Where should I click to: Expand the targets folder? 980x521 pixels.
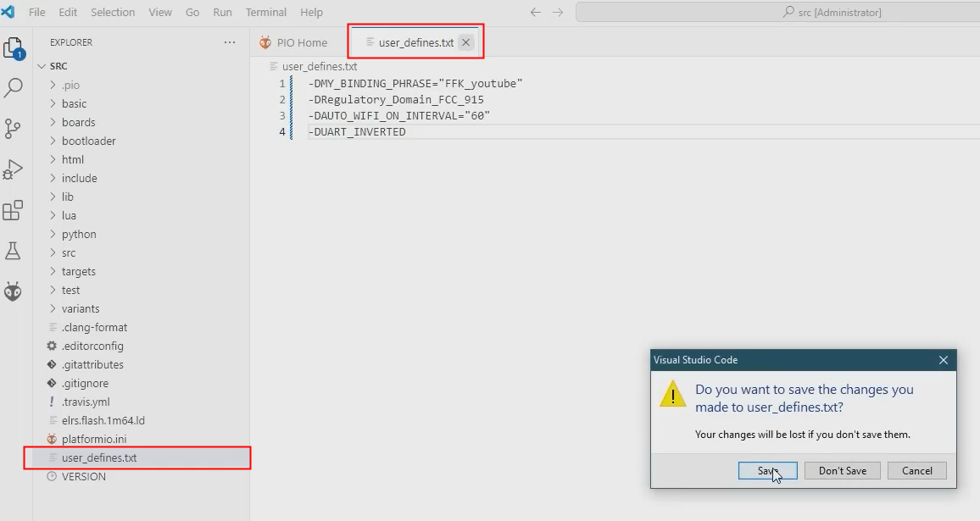coord(78,271)
